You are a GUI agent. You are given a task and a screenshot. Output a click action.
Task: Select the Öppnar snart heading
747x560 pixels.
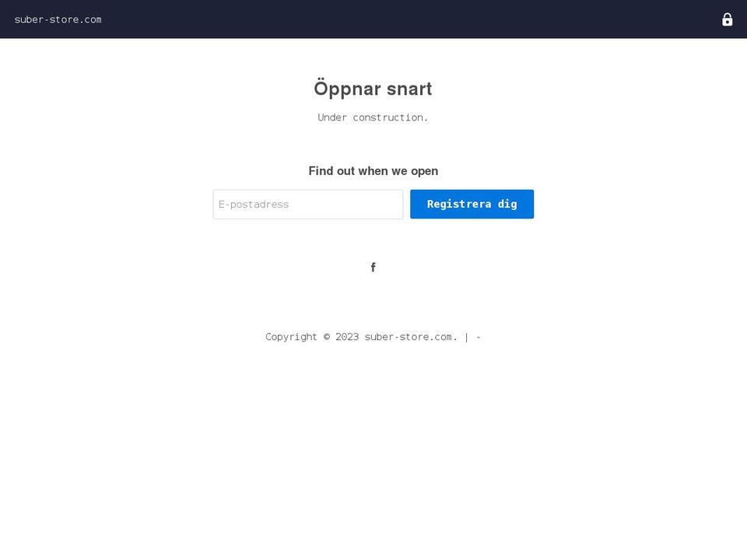tap(373, 89)
